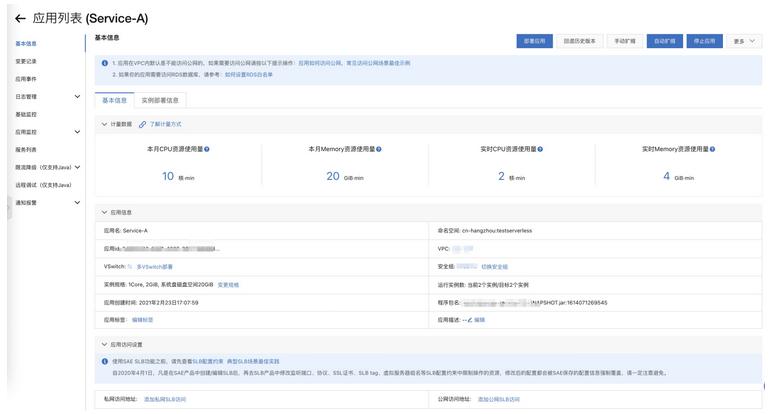Click the 停止应用 button
Image resolution: width=771 pixels, height=414 pixels.
[704, 41]
